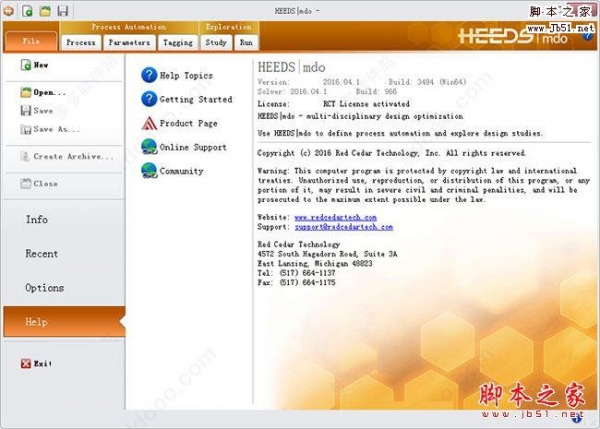This screenshot has height=429, width=600.
Task: Click the 'Fax: (517) 664-1175' line
Action: [x=296, y=282]
